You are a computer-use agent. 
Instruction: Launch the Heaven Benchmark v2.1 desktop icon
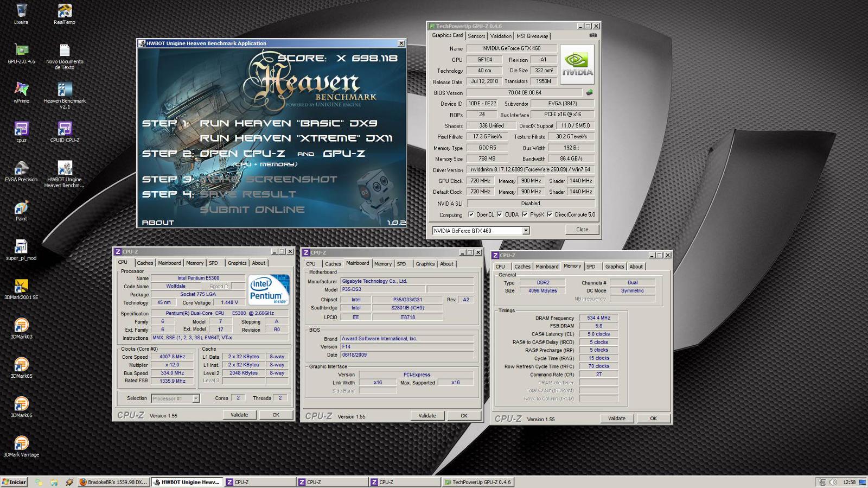point(65,96)
